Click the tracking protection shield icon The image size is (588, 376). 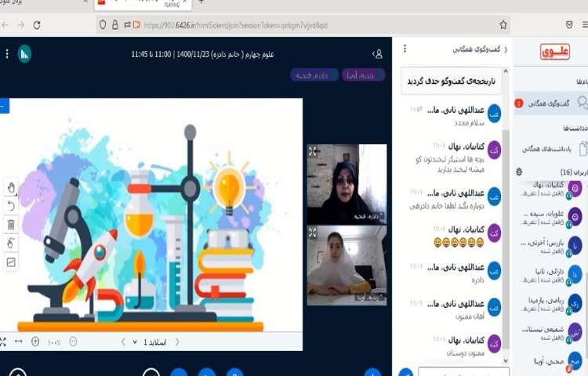pos(103,25)
